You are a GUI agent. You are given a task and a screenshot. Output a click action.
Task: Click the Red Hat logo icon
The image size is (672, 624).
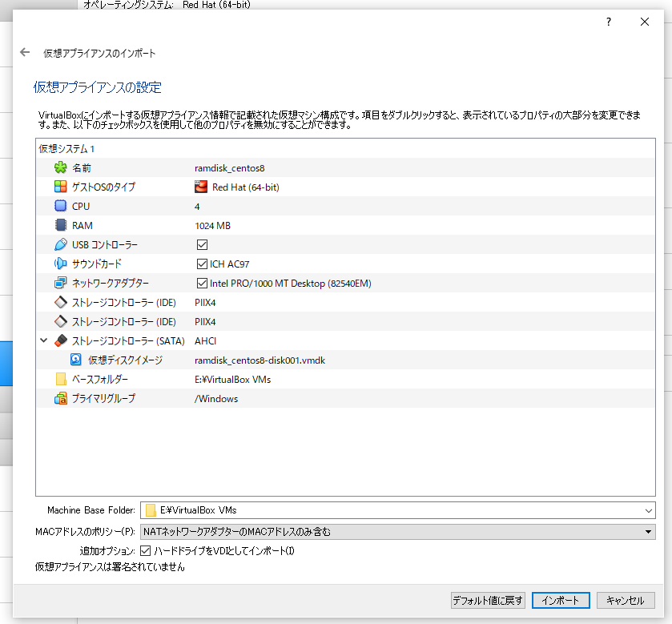tap(200, 187)
